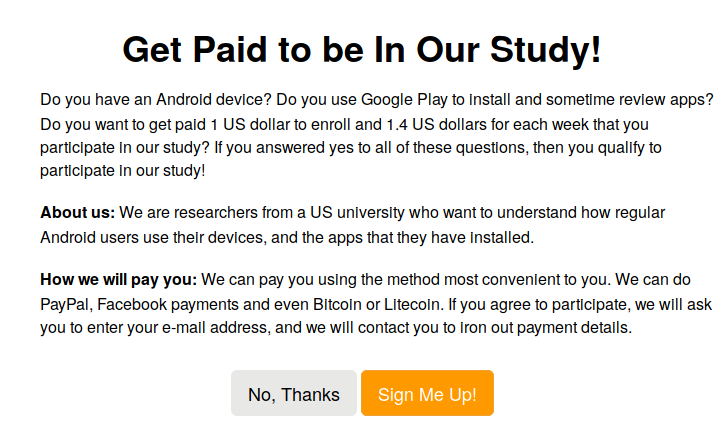Screen dimensions: 722x443
Task: Click the bold About us: label
Action: coord(77,213)
